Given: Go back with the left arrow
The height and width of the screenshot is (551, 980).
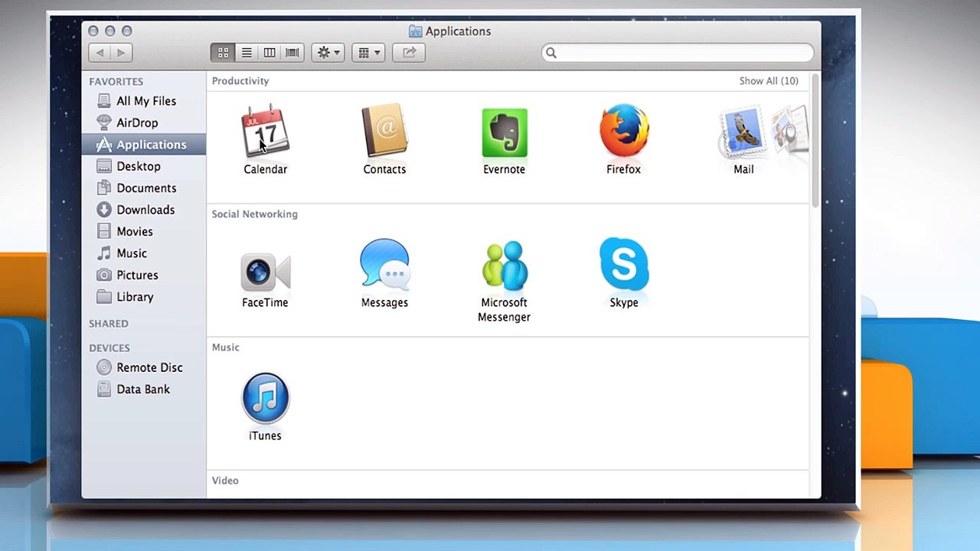Looking at the screenshot, I should coord(100,53).
